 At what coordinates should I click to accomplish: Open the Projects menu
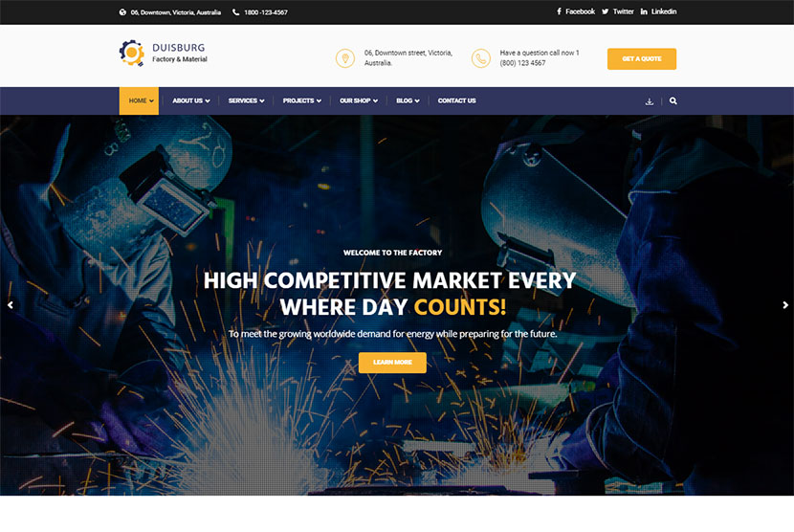coord(301,100)
